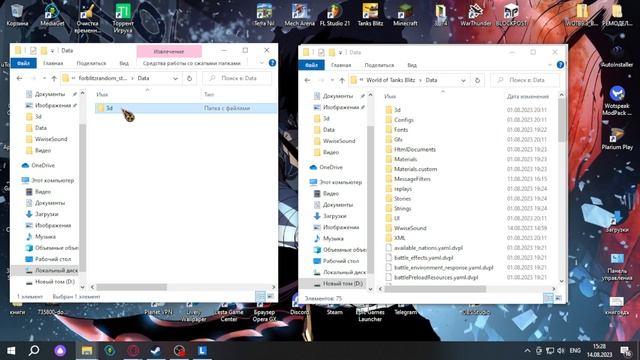
Task: Open the Торрент Игруха desktop shortcut
Action: (x=123, y=18)
